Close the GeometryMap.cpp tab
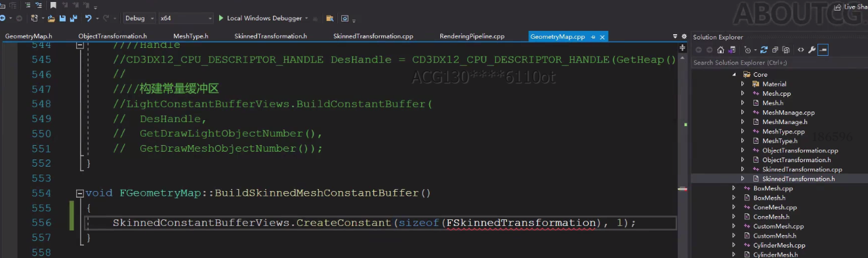868x258 pixels. pos(602,37)
